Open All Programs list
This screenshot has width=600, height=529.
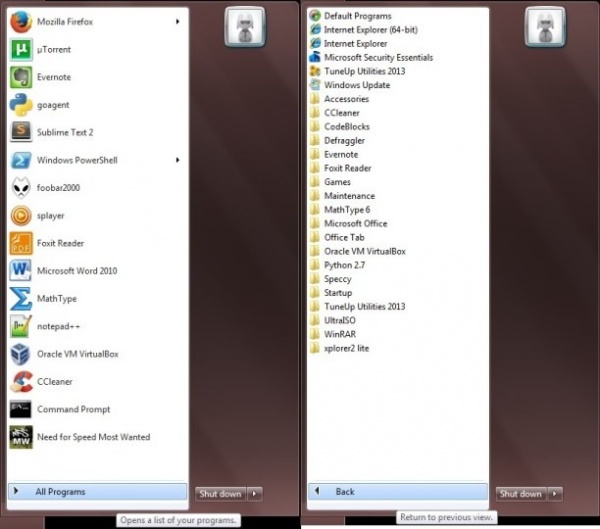click(98, 491)
